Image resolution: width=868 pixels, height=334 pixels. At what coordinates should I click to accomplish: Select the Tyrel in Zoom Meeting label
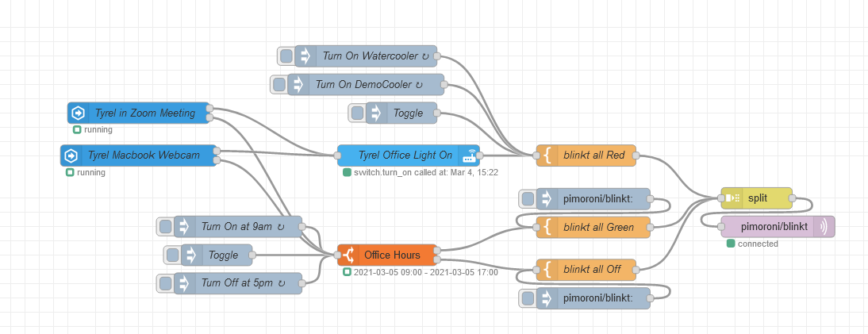tap(145, 113)
